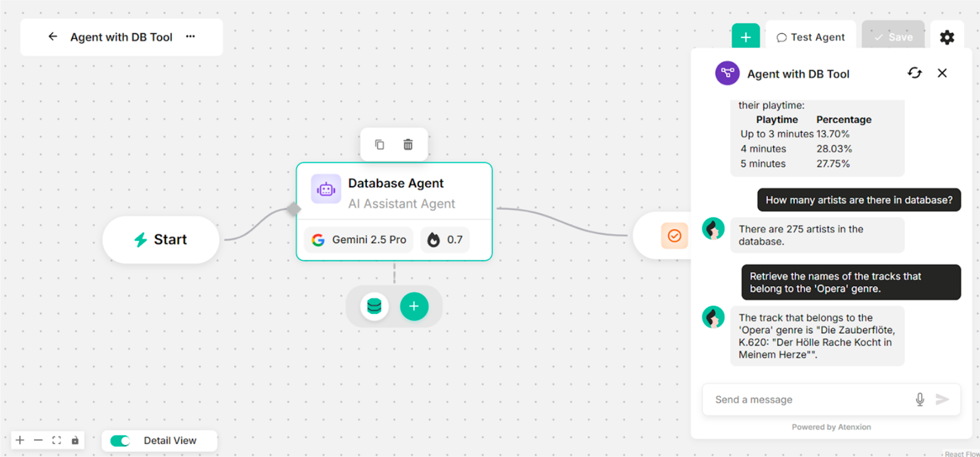Click the Powered by Atenxion link
Image resolution: width=980 pixels, height=457 pixels.
click(831, 427)
